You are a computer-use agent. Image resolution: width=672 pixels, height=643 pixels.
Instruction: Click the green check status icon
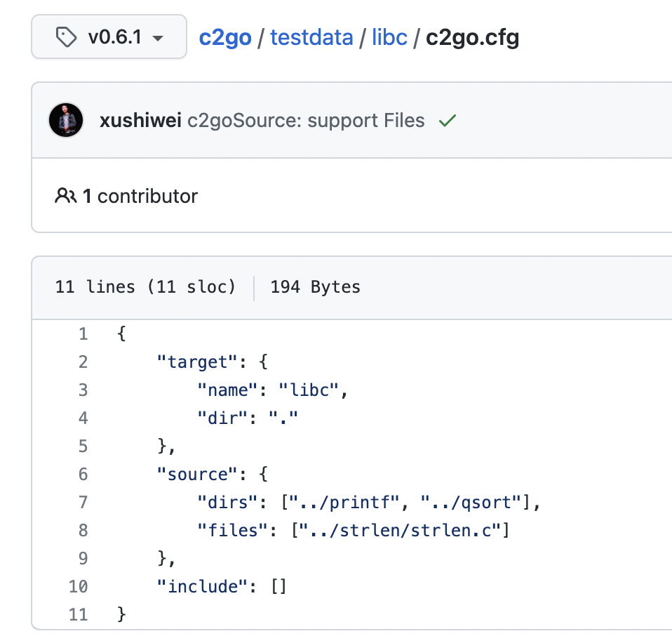[448, 121]
